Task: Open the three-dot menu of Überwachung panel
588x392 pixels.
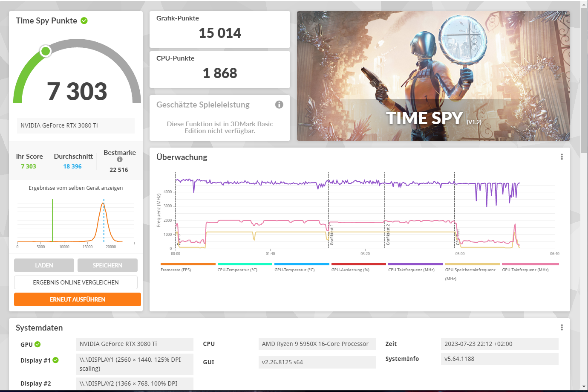Action: [x=562, y=157]
